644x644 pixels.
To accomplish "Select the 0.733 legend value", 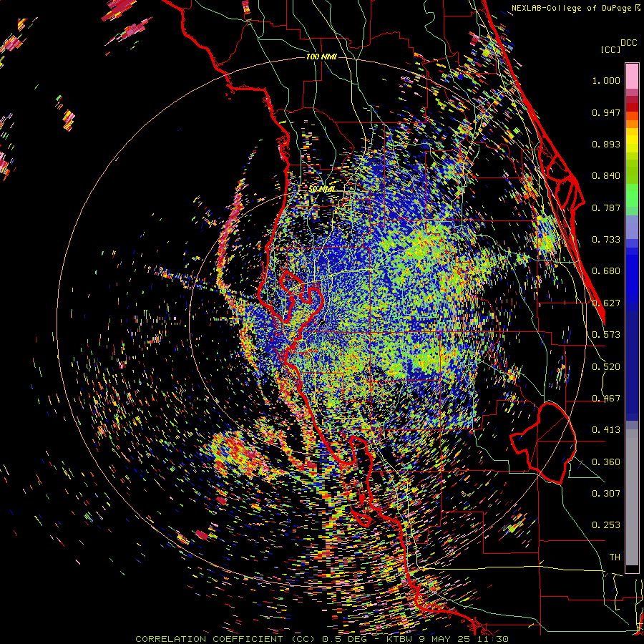I will pyautogui.click(x=606, y=240).
